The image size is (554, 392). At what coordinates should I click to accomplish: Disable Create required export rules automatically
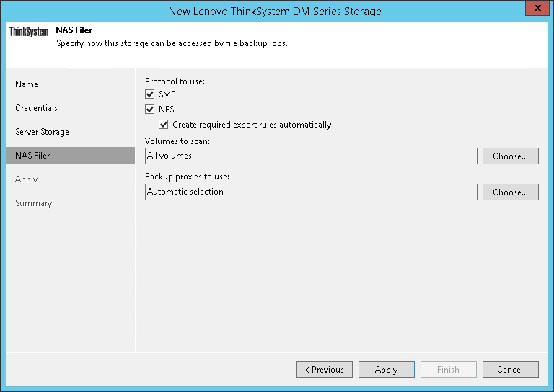tap(164, 125)
